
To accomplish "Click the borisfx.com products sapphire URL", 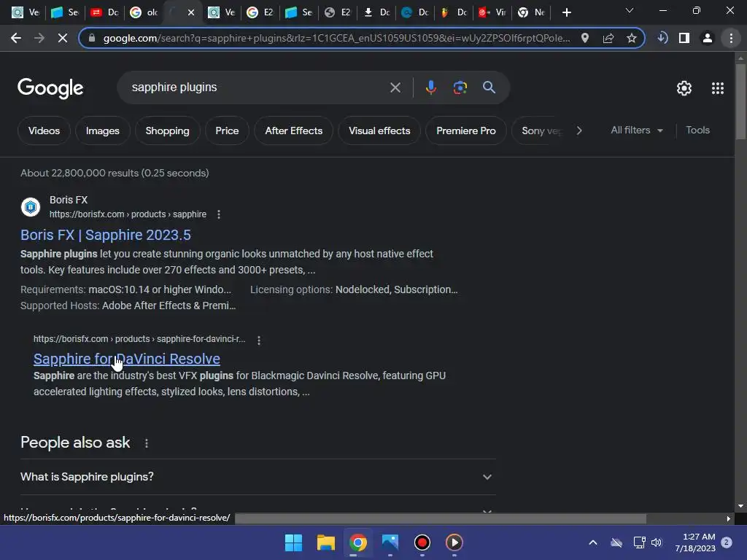I will click(x=128, y=214).
